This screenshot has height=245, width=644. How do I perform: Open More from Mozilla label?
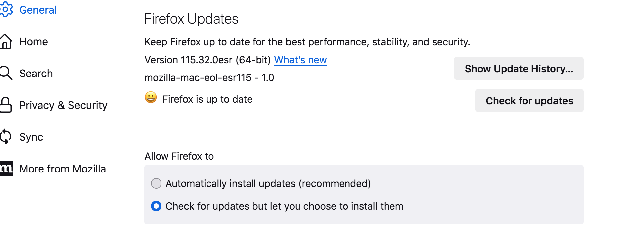(x=63, y=169)
